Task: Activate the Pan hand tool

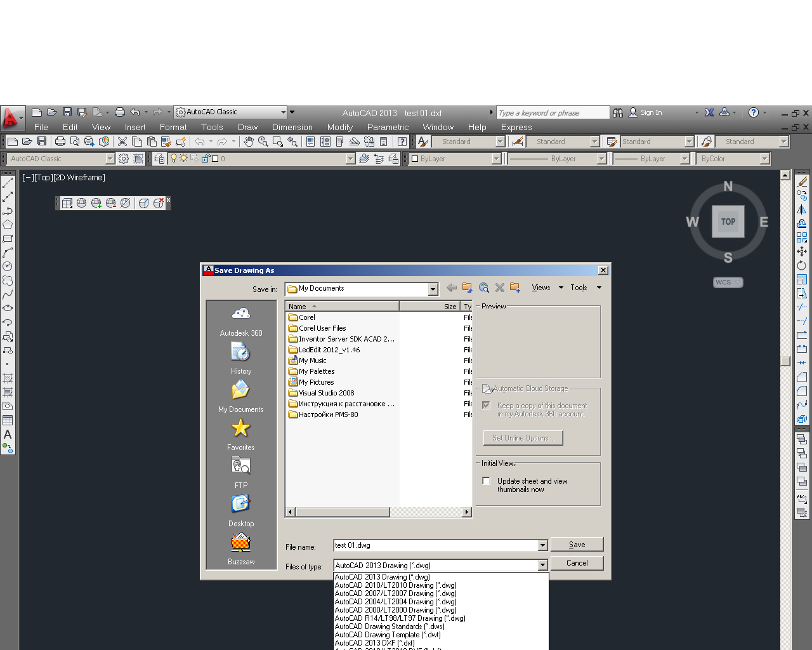Action: [x=249, y=142]
